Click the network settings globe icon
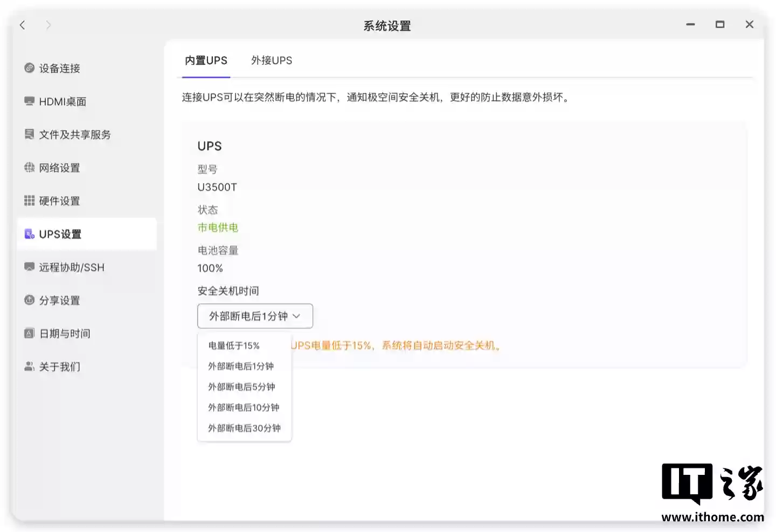 29,168
